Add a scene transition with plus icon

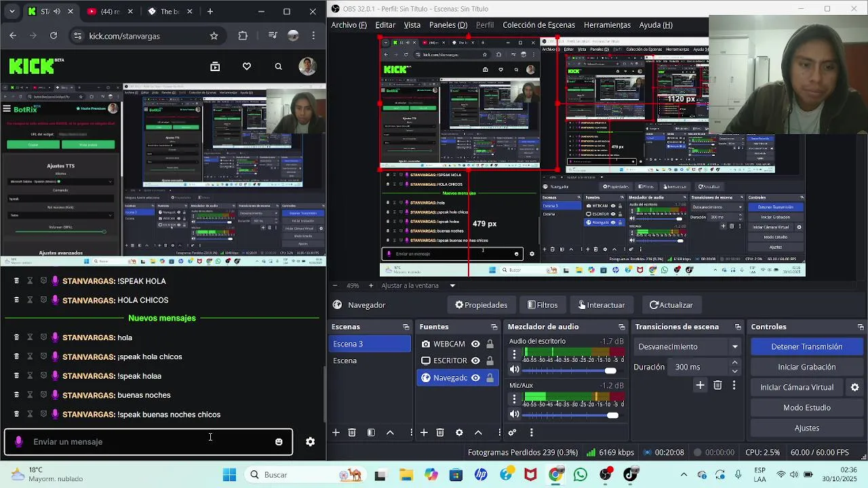pos(700,385)
